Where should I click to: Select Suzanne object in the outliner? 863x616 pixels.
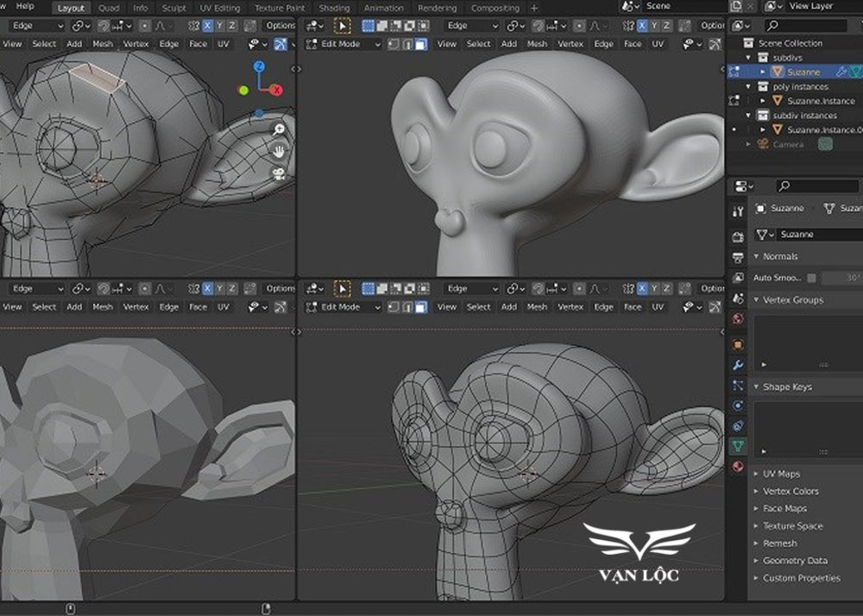click(x=803, y=72)
